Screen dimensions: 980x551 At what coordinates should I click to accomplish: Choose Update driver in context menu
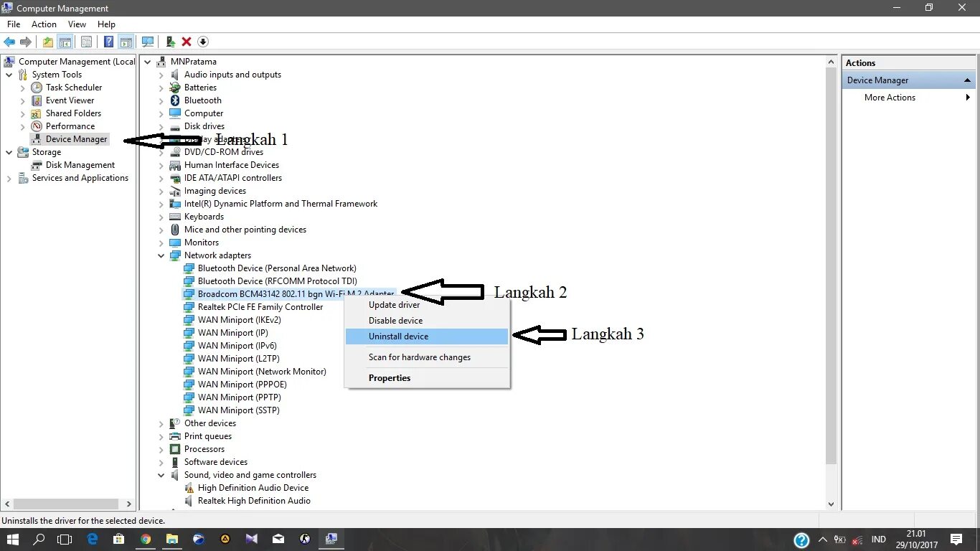[427, 305]
